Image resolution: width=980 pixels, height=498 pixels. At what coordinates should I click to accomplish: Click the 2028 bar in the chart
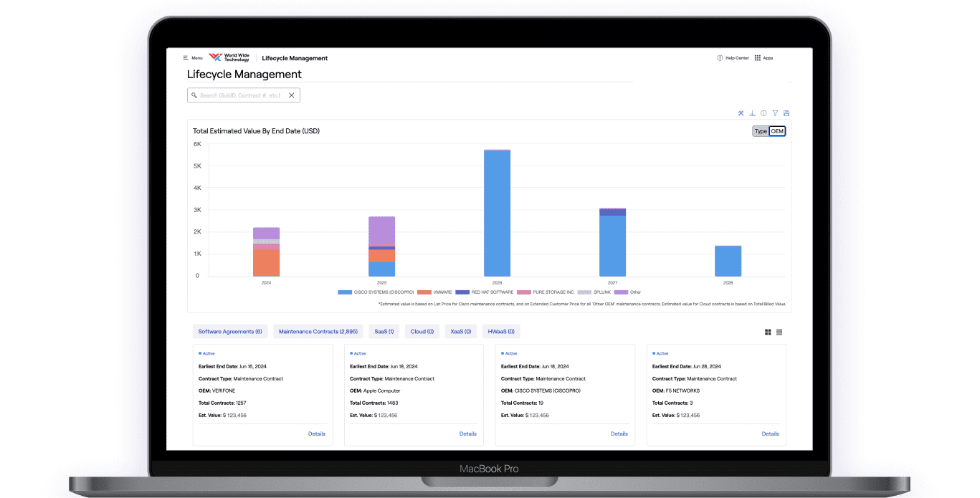(x=728, y=261)
